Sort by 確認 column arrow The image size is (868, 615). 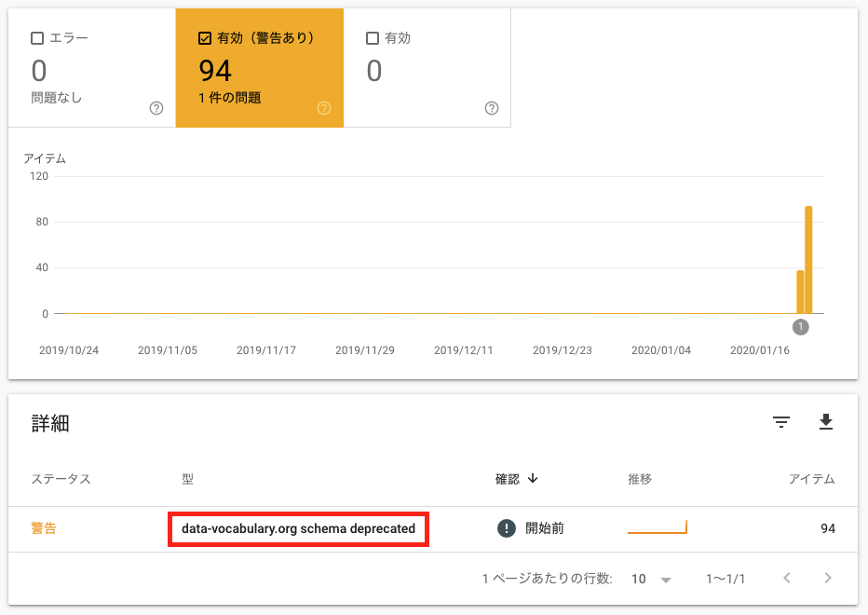tap(533, 478)
